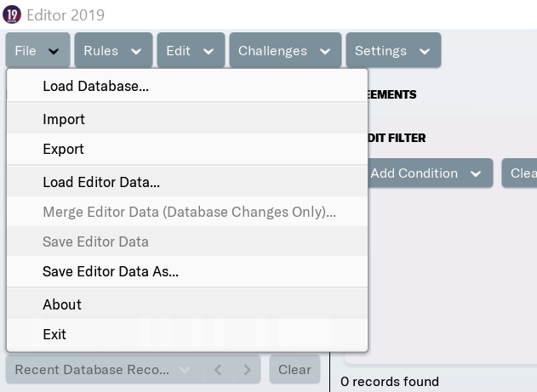This screenshot has width=537, height=392.
Task: Expand the Challenges dropdown menu
Action: point(285,51)
